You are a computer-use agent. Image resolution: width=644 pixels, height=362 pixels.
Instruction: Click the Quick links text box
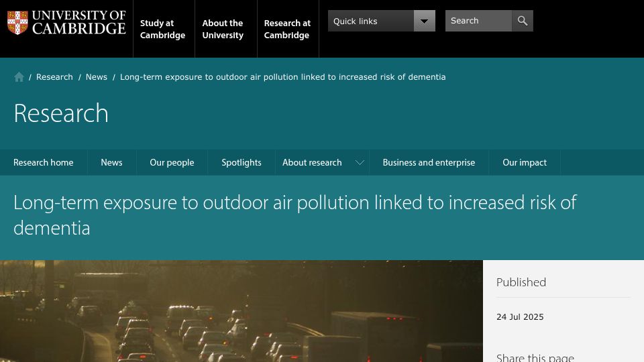click(x=371, y=21)
